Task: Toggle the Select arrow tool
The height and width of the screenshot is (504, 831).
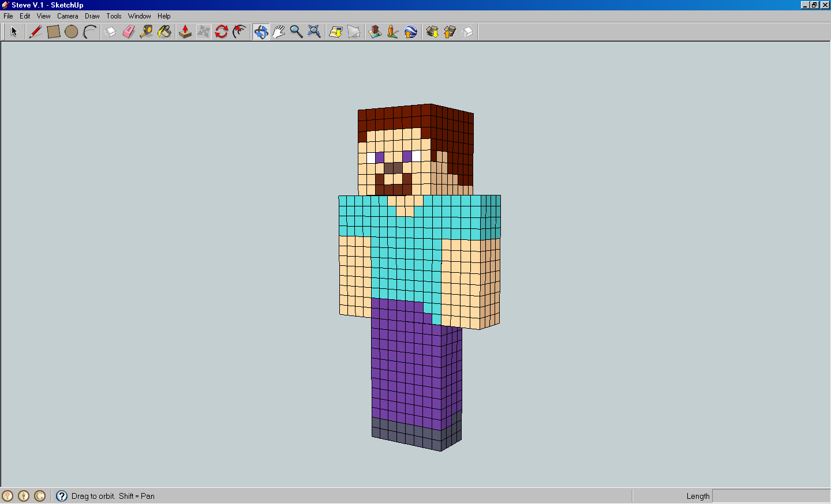Action: (x=14, y=32)
